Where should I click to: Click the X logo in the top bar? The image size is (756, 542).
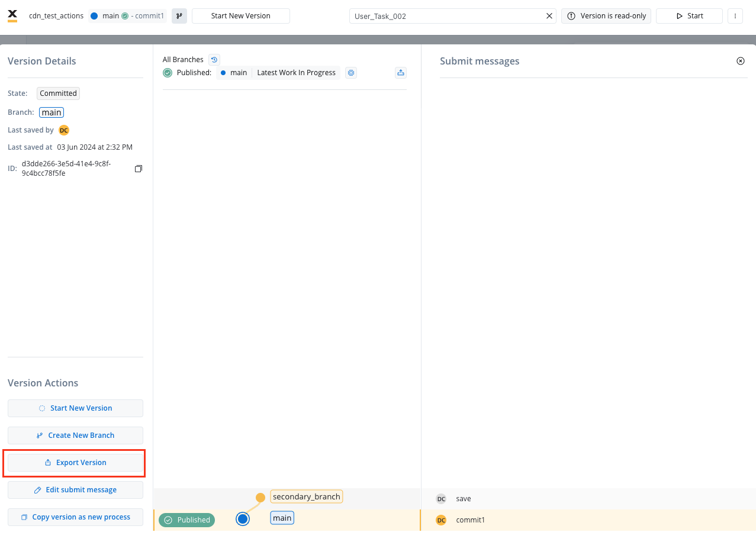[x=12, y=16]
